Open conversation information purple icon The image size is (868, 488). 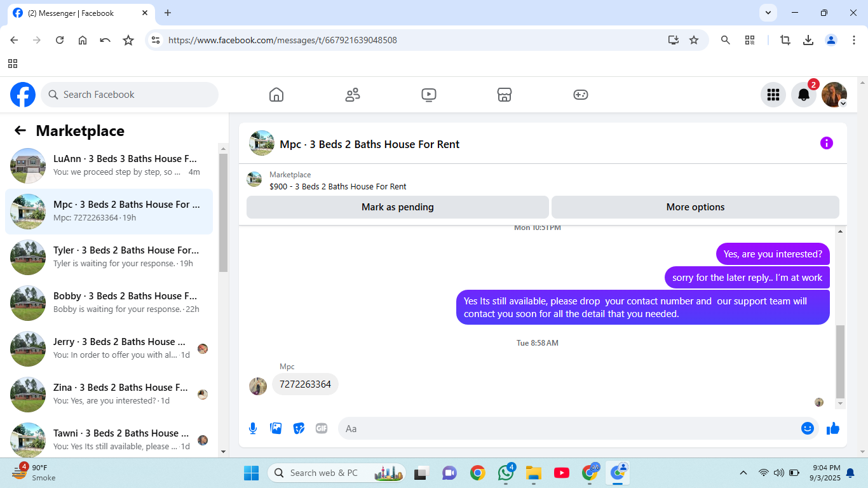pos(826,143)
